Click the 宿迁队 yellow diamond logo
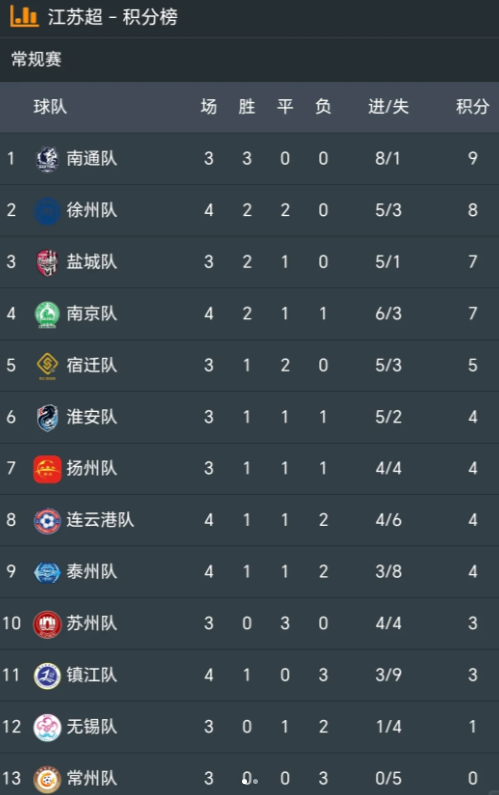 (x=47, y=366)
